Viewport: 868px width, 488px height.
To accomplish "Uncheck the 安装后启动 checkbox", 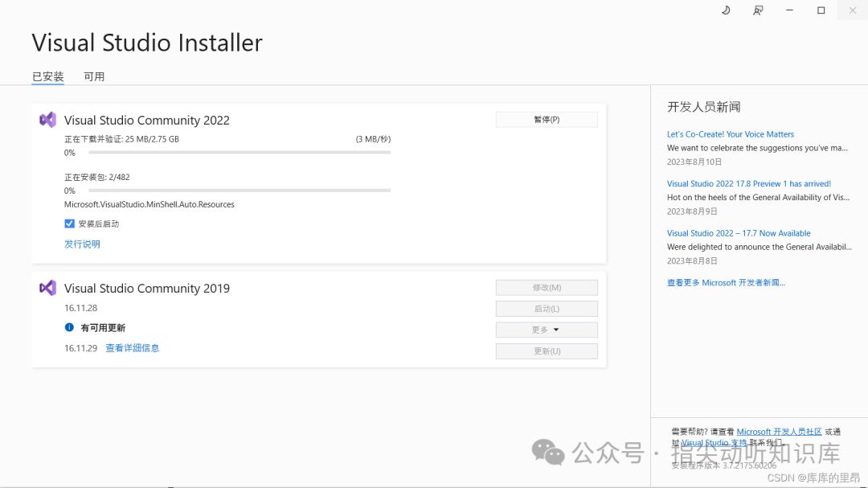I will click(x=69, y=223).
